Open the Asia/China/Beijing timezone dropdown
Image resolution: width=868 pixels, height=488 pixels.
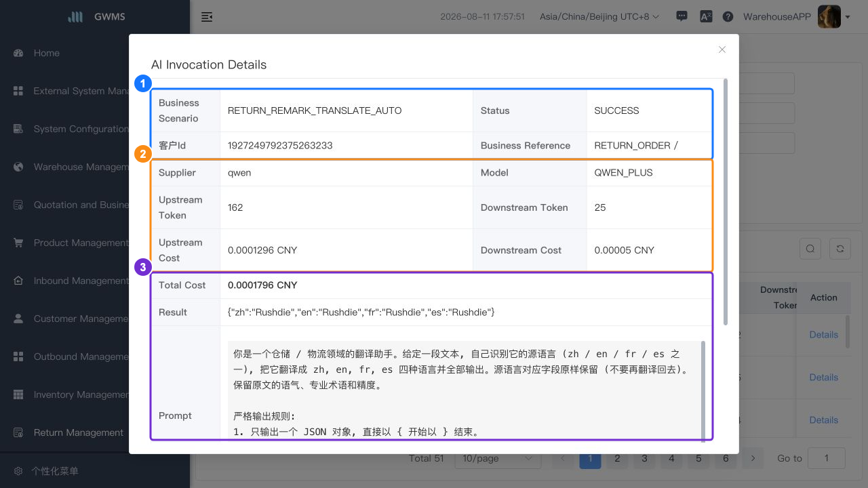pos(599,17)
